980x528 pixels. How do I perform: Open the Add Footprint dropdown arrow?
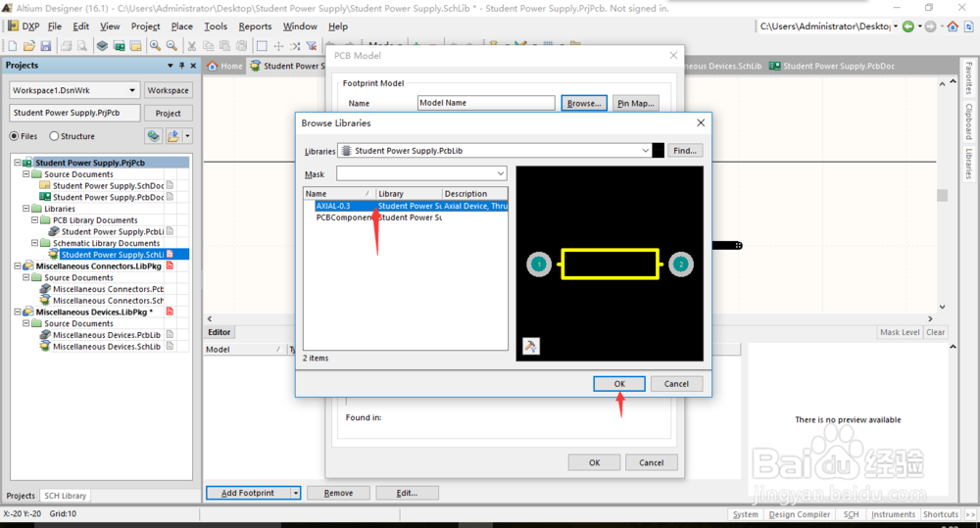tap(296, 493)
